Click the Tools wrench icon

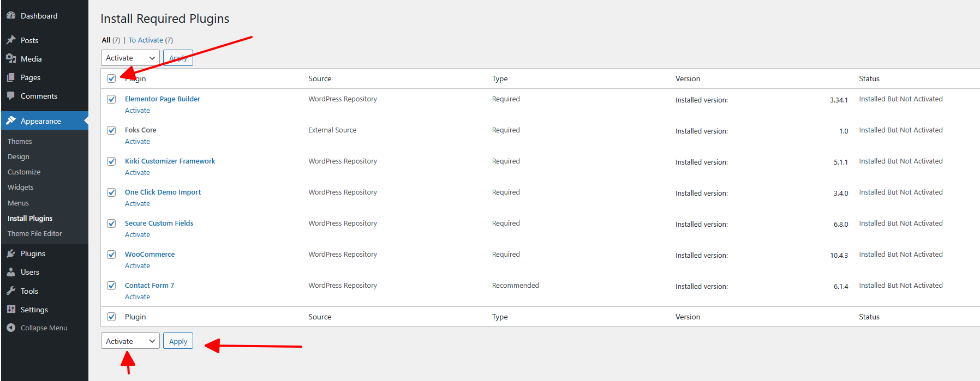11,291
